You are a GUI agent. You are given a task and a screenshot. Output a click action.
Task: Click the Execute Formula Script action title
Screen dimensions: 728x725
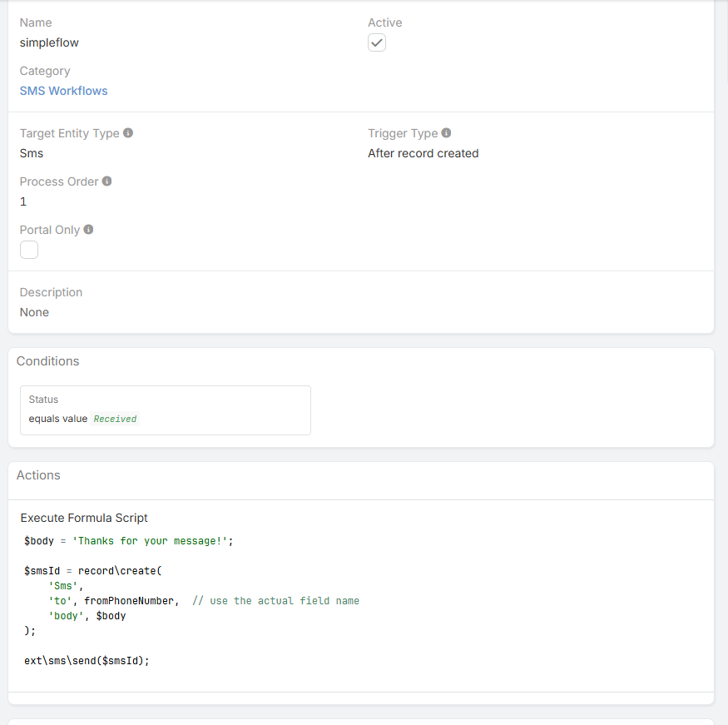click(84, 518)
